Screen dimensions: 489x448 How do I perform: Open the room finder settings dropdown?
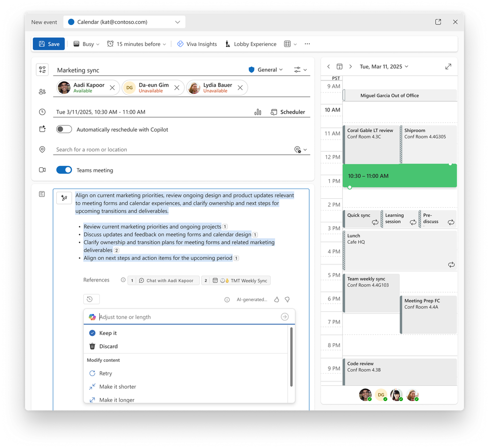(301, 149)
